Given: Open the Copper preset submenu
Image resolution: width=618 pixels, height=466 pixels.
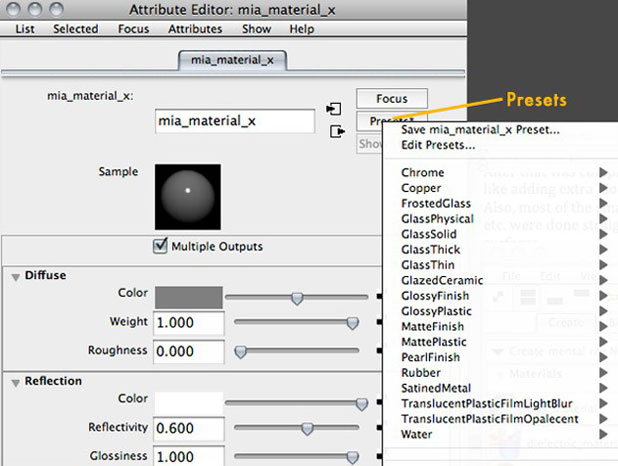Looking at the screenshot, I should pos(500,188).
